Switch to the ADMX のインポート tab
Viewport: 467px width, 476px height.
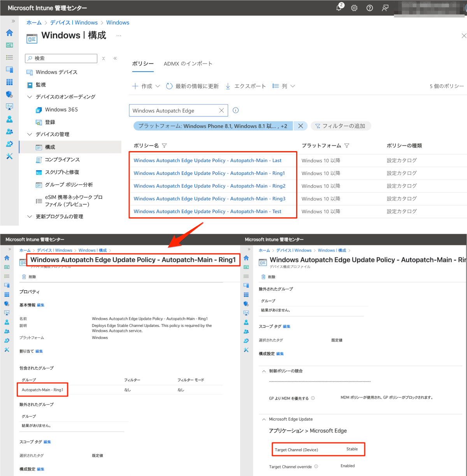pyautogui.click(x=188, y=64)
